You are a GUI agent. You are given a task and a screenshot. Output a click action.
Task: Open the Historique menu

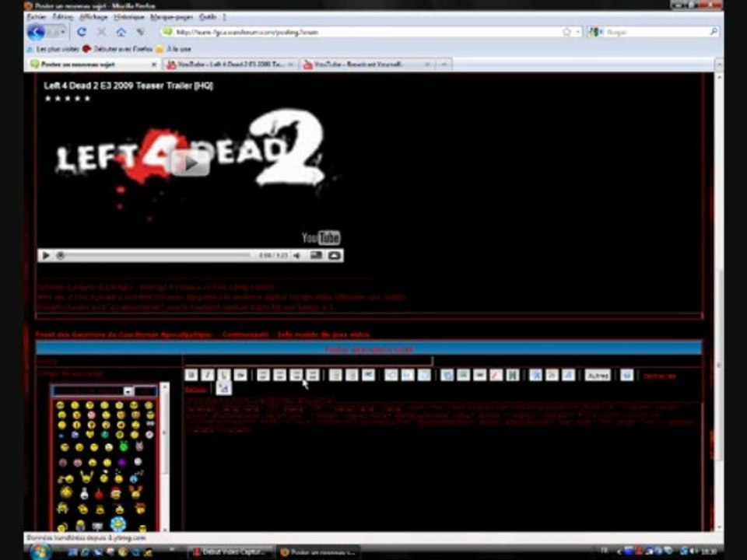point(129,17)
